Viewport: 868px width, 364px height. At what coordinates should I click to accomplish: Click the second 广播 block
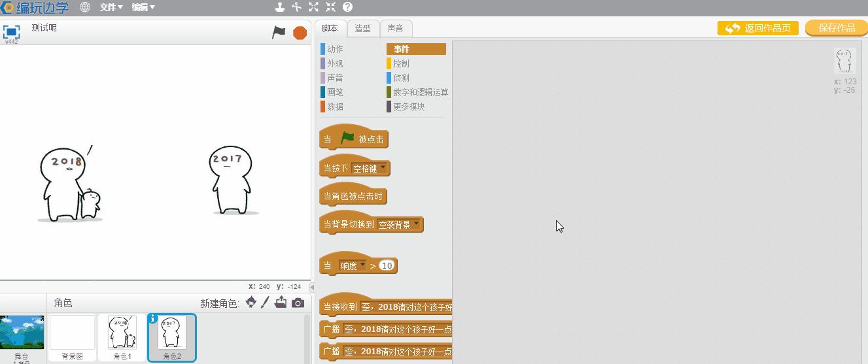pyautogui.click(x=386, y=352)
